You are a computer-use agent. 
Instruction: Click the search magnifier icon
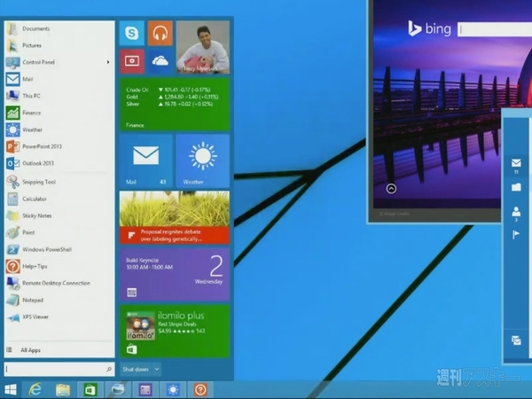click(x=109, y=369)
